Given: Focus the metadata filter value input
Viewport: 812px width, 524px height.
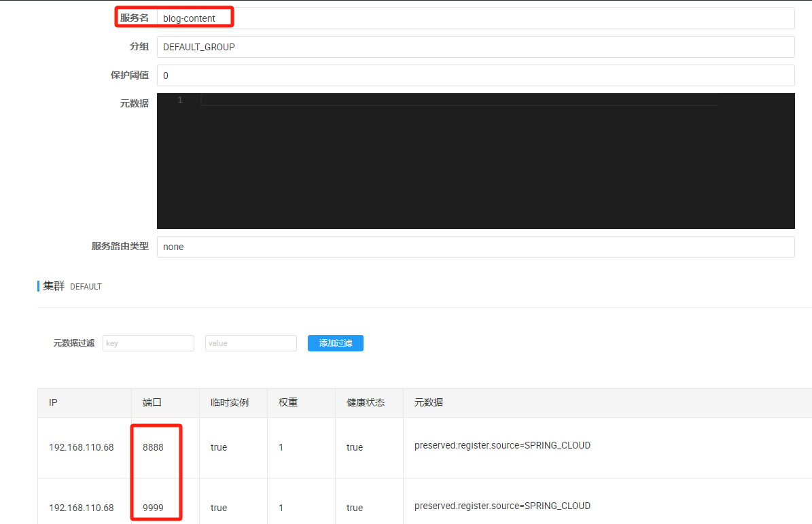Looking at the screenshot, I should pyautogui.click(x=251, y=343).
